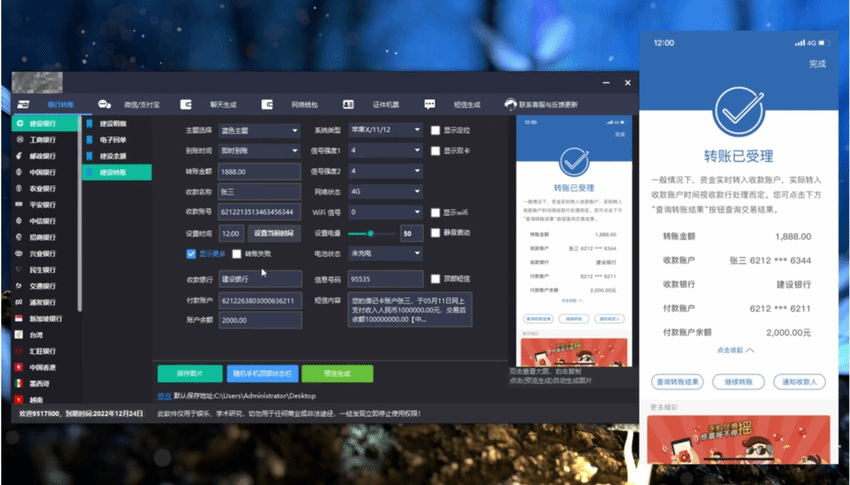Switch to the 电子回单 tab
Image resolution: width=850 pixels, height=485 pixels.
pyautogui.click(x=114, y=139)
